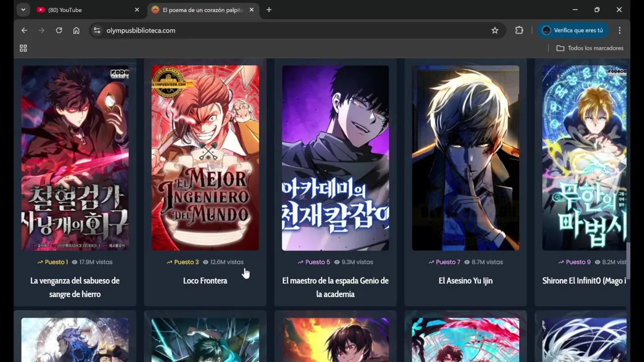Click the 12.6M vistas view count

pos(223,262)
